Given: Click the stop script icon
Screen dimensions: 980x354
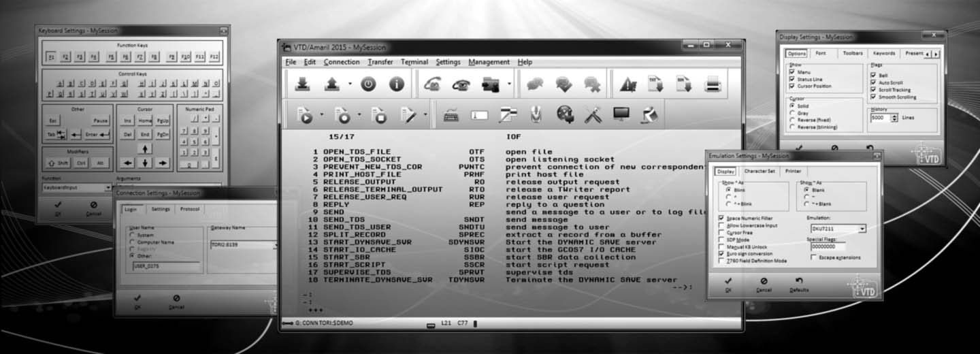Looking at the screenshot, I should pyautogui.click(x=380, y=115).
